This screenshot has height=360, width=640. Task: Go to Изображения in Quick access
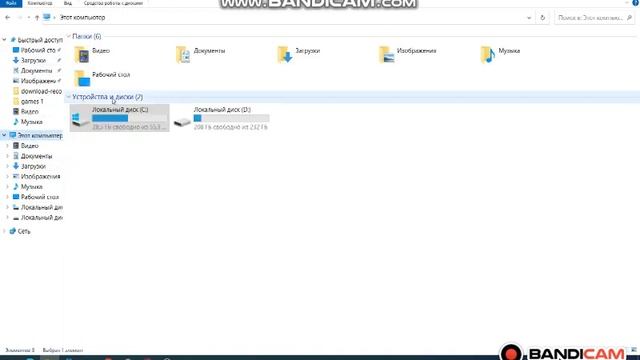coord(38,81)
